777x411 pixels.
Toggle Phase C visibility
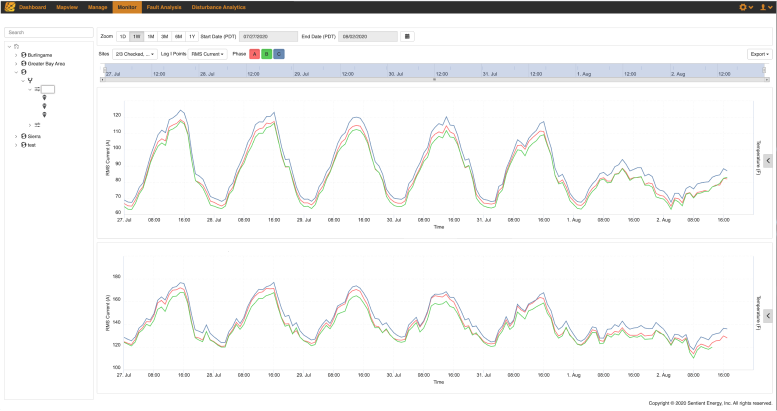tap(279, 54)
